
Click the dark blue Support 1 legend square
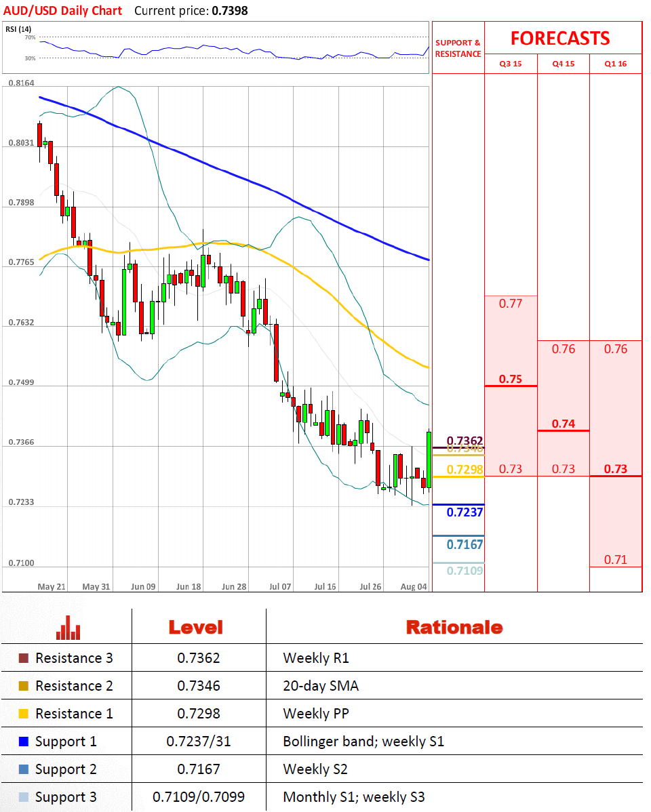click(x=24, y=742)
